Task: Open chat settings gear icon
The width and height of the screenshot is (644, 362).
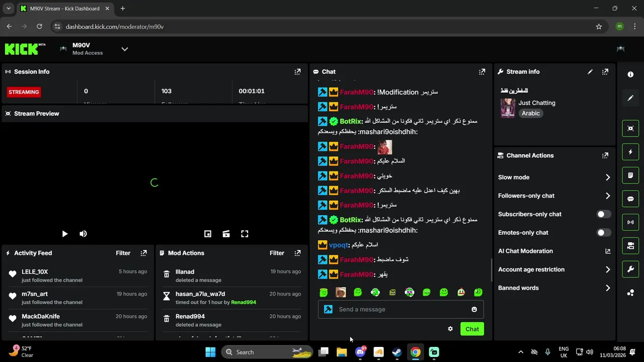Action: (450, 329)
